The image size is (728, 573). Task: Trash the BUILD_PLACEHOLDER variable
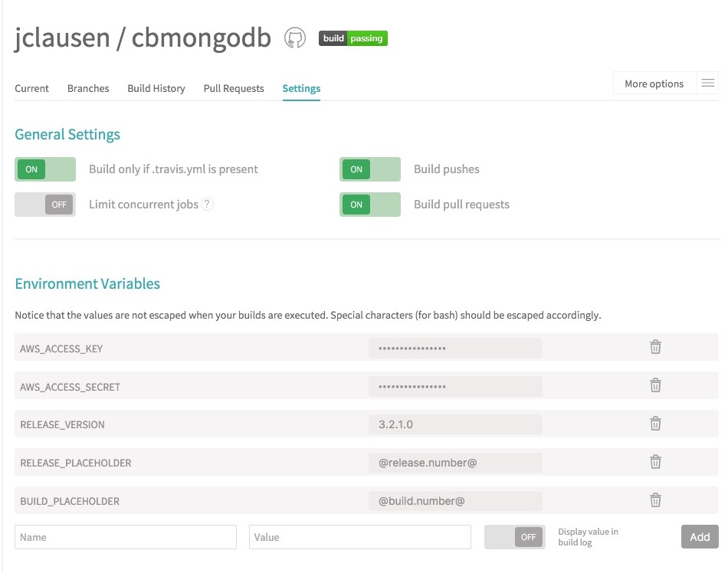tap(655, 500)
